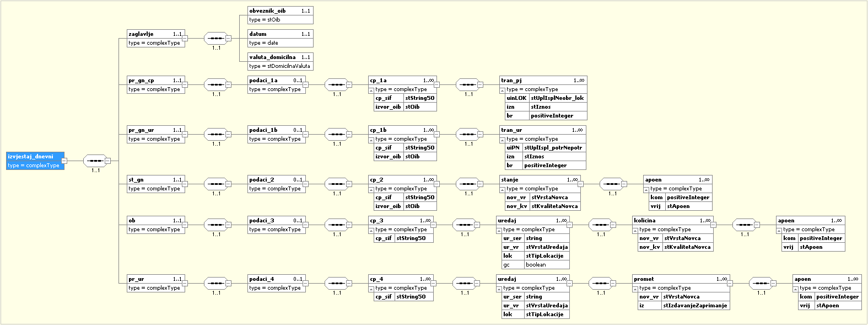
Task: Click the sequence icon between cp_1a and tran_pj
Action: coord(468,85)
